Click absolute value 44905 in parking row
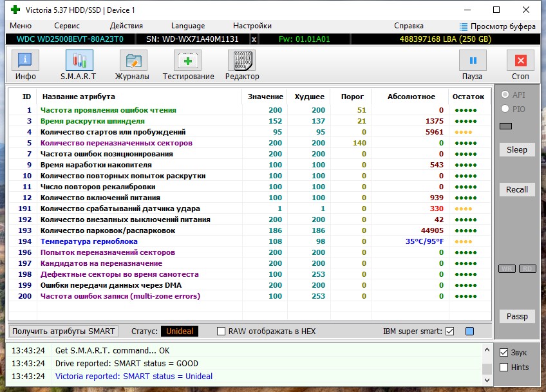This screenshot has width=546, height=392. tap(432, 230)
